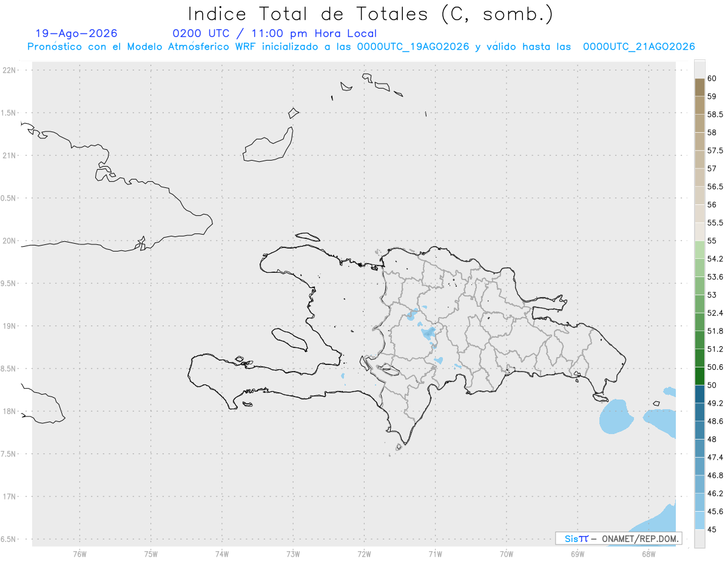
Task: Click the colorbar value "46.2"
Action: pyautogui.click(x=715, y=493)
